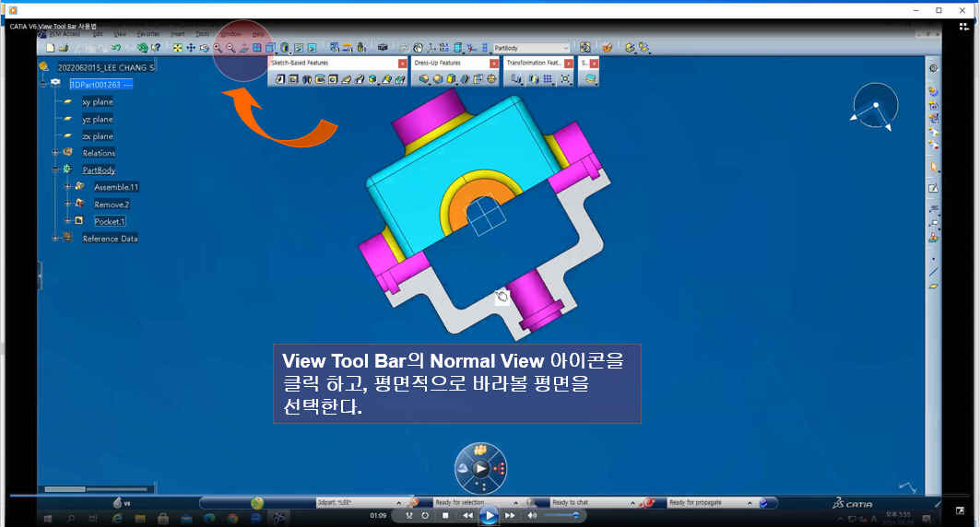This screenshot has height=527, width=980.
Task: Select the Pad tool in Sketch-Based Features
Action: 280,79
